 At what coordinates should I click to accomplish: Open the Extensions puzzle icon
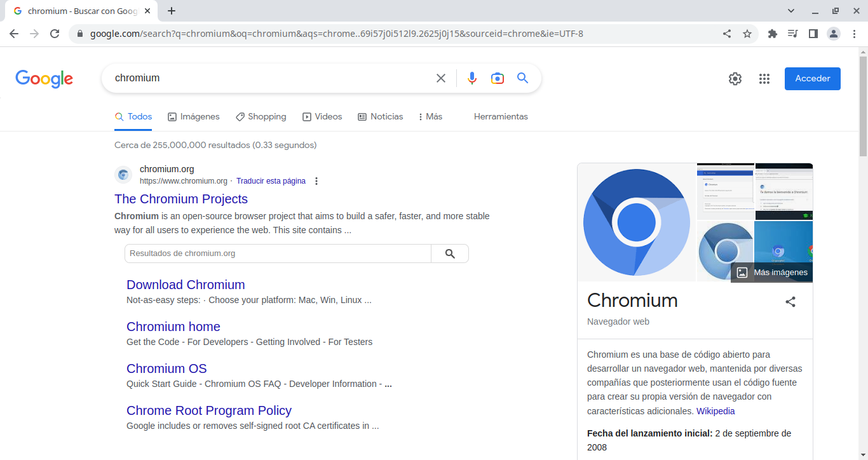(x=773, y=34)
